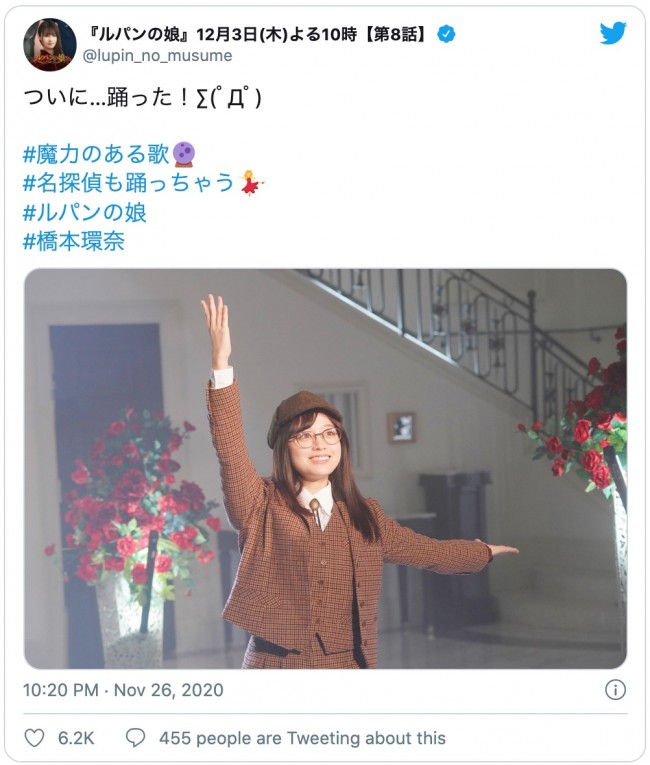Open hashtag #名探偵も踊っちゃう
The height and width of the screenshot is (765, 650).
tap(129, 183)
